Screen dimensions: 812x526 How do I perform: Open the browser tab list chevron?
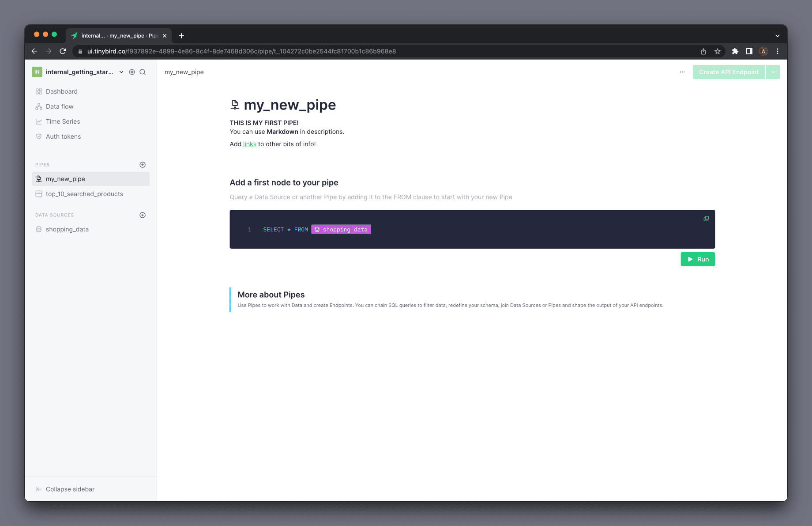pos(778,36)
